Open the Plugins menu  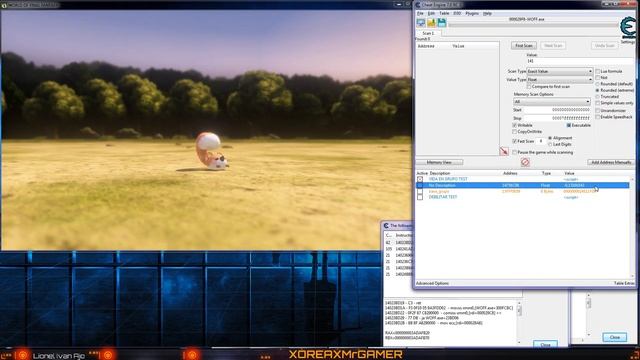pos(472,13)
